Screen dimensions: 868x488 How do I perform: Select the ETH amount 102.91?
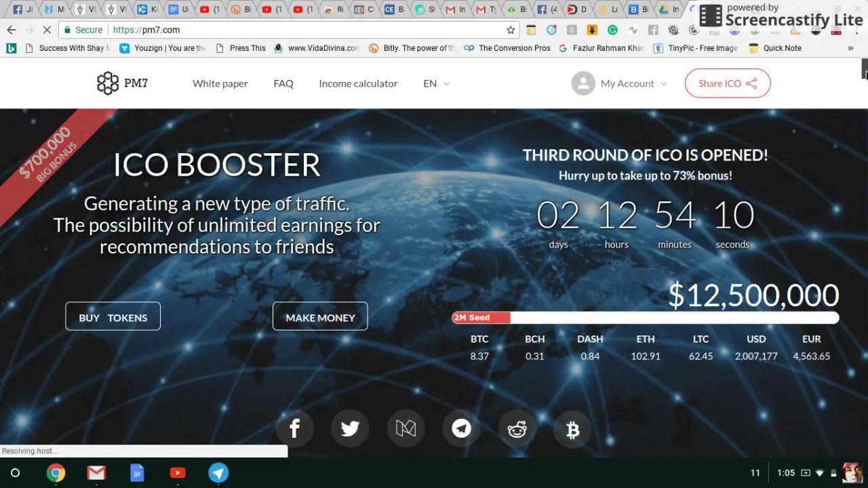tap(646, 356)
